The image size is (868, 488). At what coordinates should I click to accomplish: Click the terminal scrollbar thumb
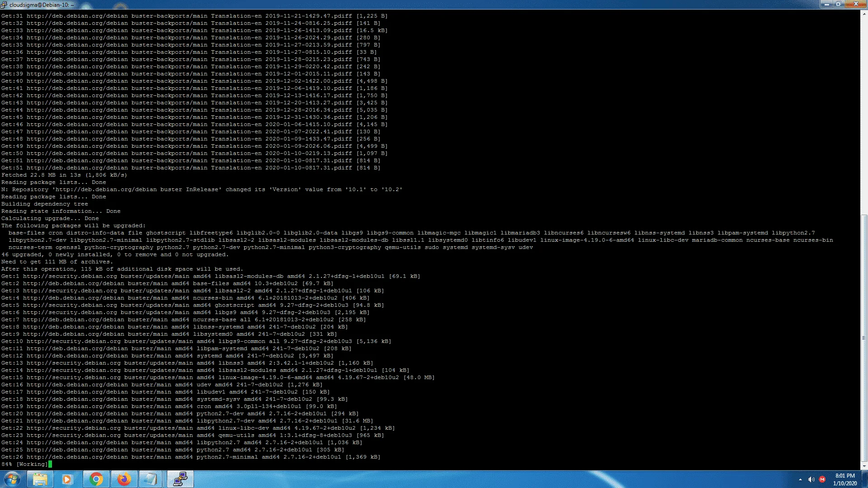tap(864, 338)
